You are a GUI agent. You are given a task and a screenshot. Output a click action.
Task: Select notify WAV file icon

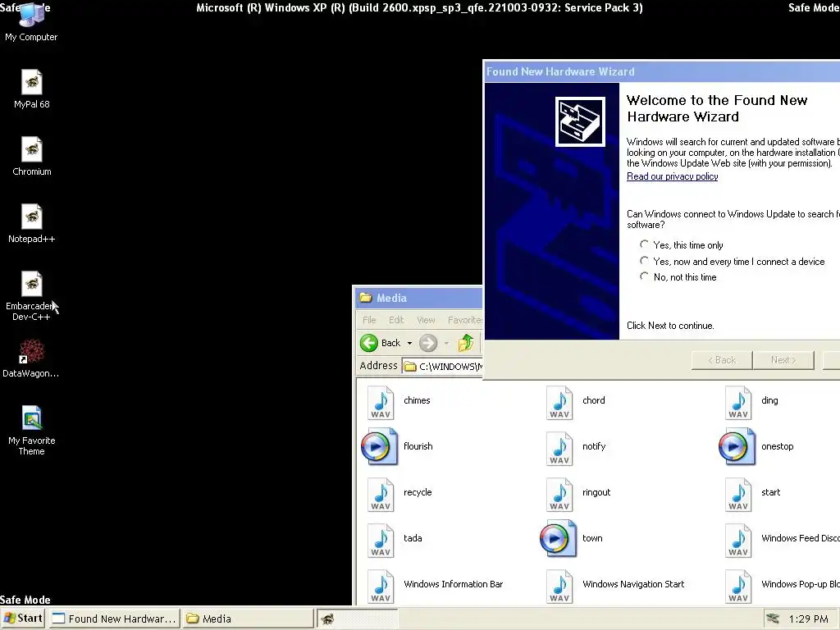click(x=559, y=449)
